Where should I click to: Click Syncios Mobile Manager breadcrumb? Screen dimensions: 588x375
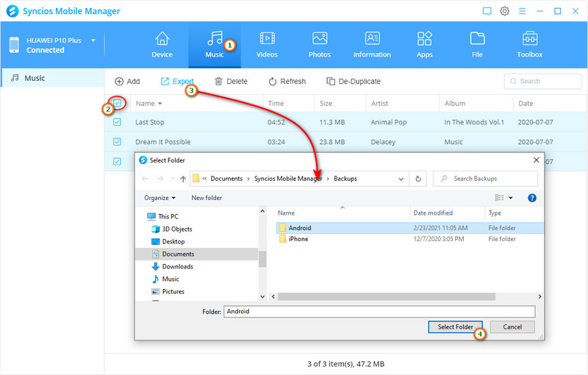[x=288, y=179]
